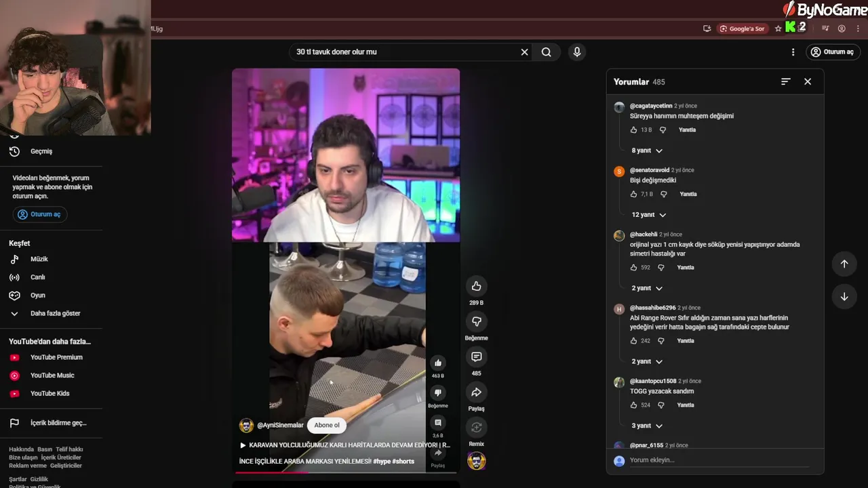Start voice search with microphone icon
This screenshot has width=868, height=488.
(577, 52)
